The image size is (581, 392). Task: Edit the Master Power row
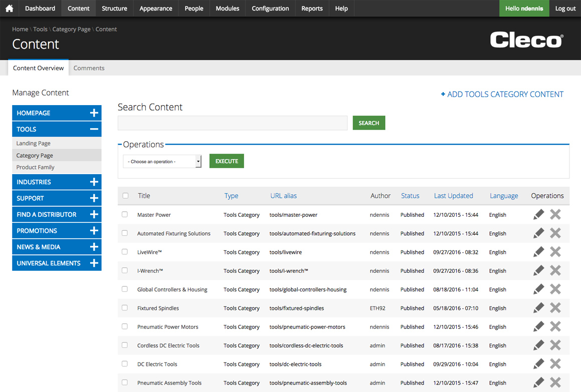539,215
